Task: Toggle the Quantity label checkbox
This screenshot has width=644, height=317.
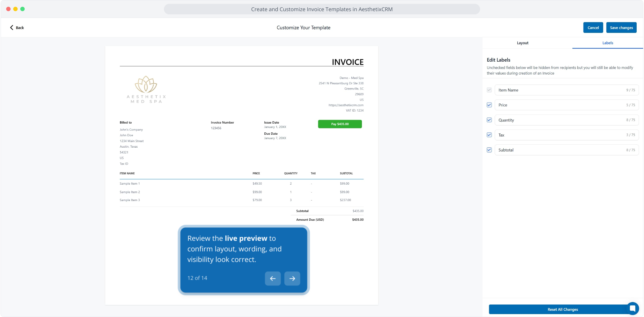Action: [x=489, y=120]
